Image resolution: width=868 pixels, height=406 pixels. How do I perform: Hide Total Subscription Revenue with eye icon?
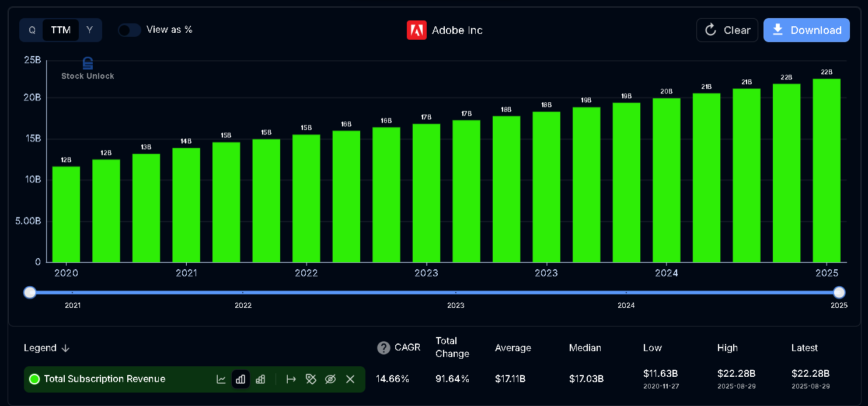(330, 379)
